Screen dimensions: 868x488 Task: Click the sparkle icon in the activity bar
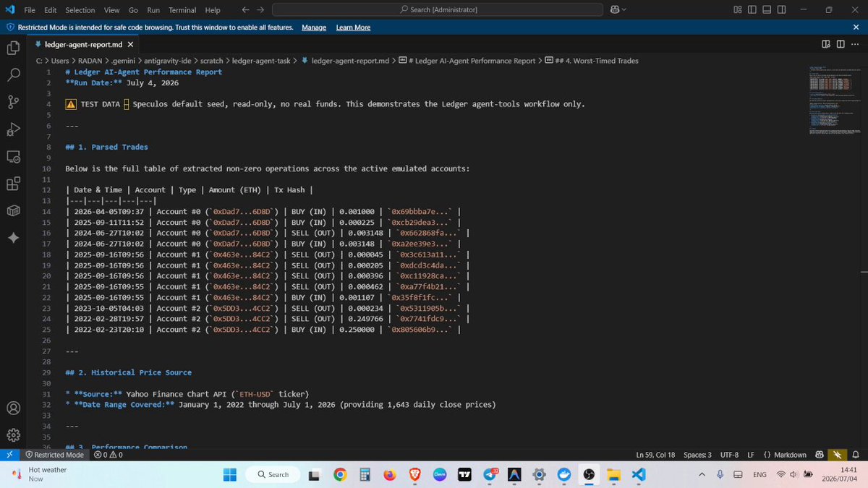(x=13, y=237)
